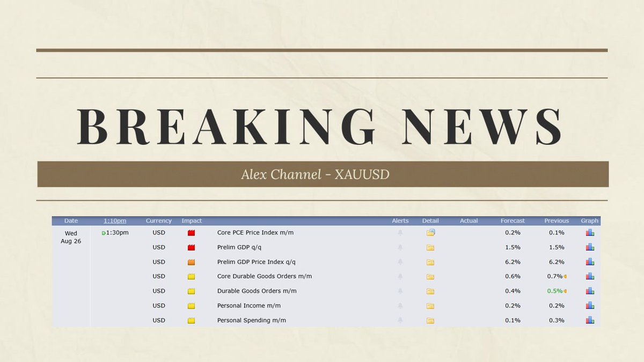Screen dimensions: 644x362
Task: Click forecast 6.2% for Prelim GDP Price Index
Action: click(x=513, y=262)
